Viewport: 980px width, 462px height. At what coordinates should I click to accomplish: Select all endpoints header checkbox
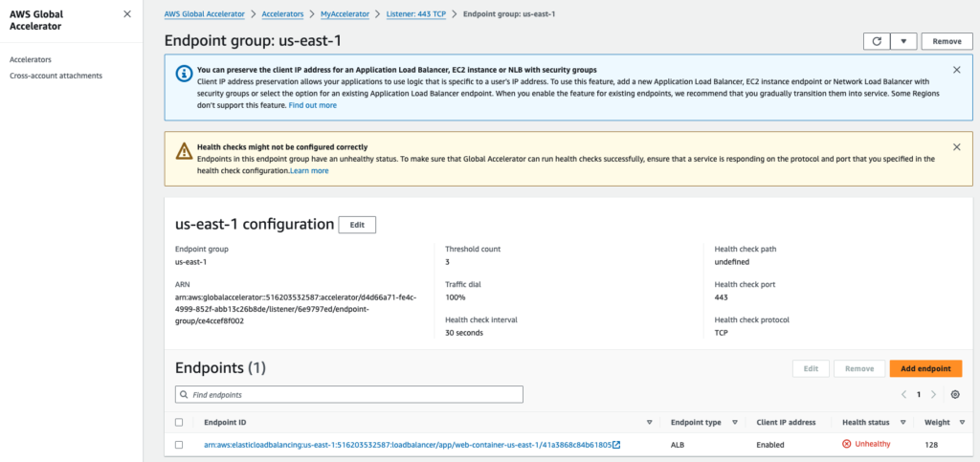tap(179, 422)
